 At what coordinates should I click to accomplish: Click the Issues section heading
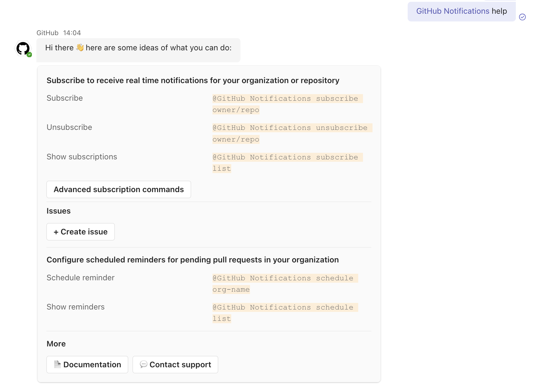coord(58,211)
